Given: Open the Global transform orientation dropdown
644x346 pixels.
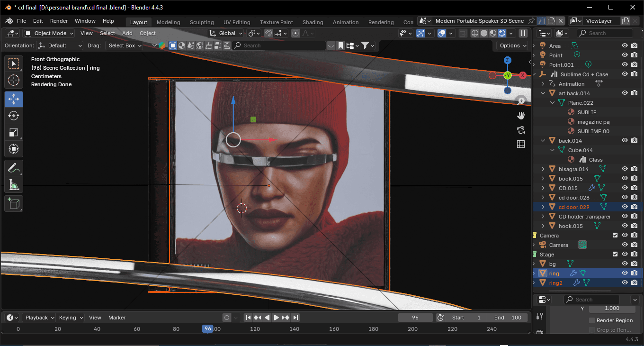Looking at the screenshot, I should pyautogui.click(x=226, y=33).
